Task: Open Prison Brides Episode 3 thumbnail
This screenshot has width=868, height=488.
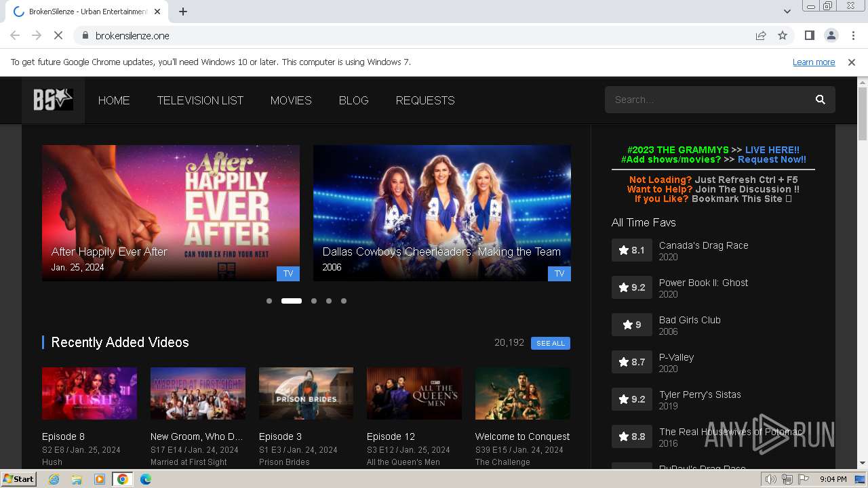Action: click(x=306, y=393)
